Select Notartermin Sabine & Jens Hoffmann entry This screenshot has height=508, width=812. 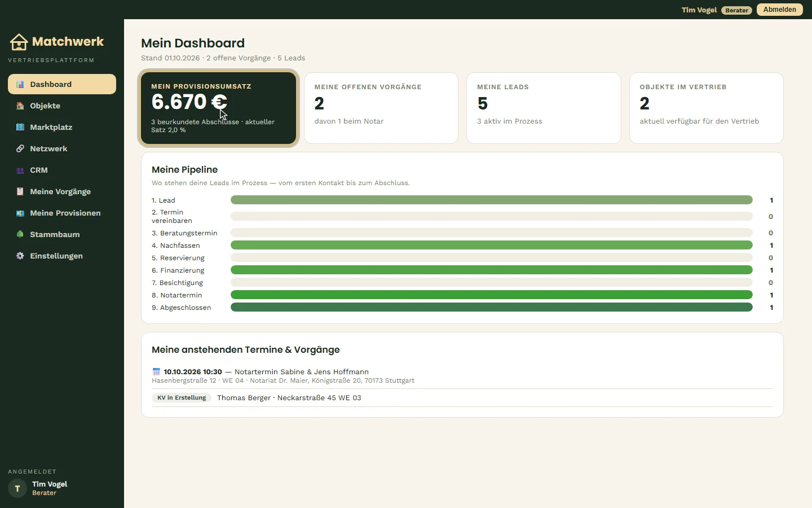point(302,371)
